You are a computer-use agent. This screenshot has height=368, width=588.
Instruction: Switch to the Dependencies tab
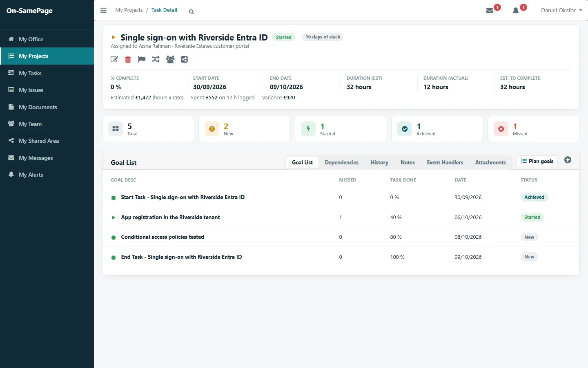(x=342, y=162)
